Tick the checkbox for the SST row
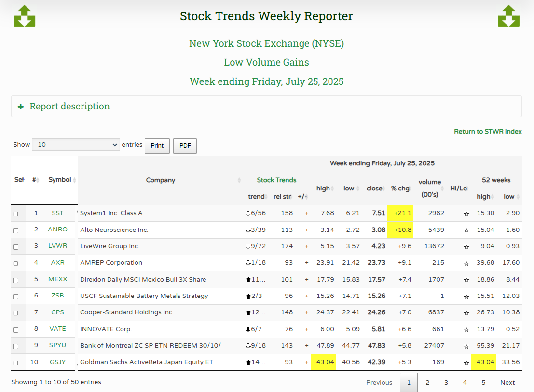This screenshot has height=392, width=534. click(16, 214)
